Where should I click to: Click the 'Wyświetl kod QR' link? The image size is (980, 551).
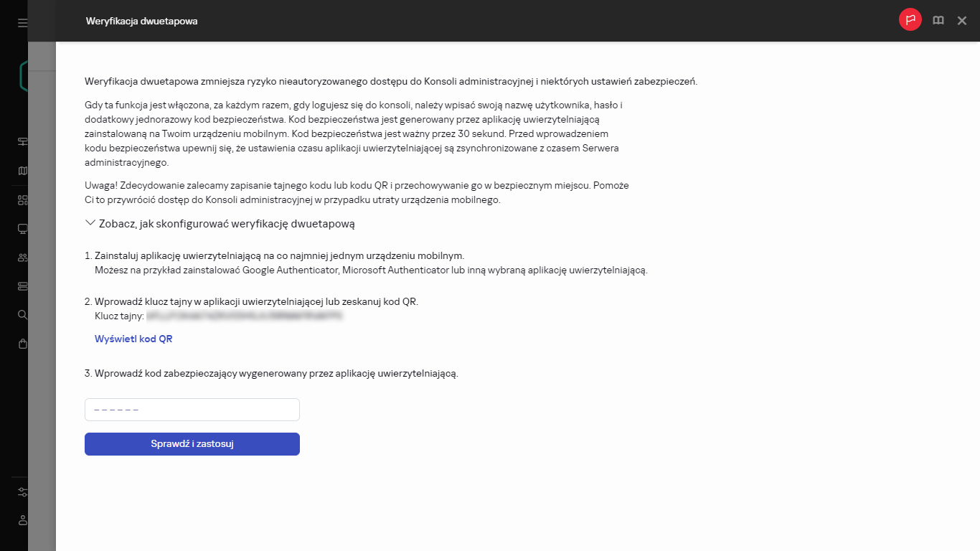tap(133, 339)
